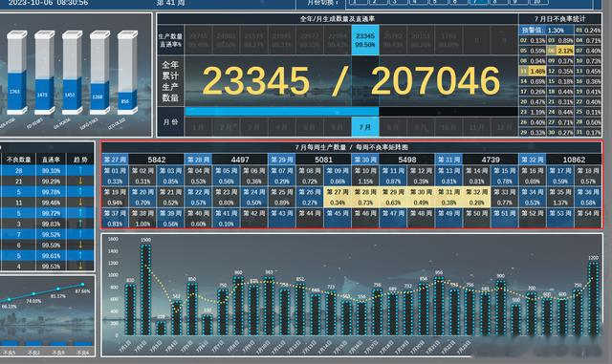This screenshot has width=612, height=364.
Task: Click the up trend arrow in the 99.78% row
Action: click(80, 192)
